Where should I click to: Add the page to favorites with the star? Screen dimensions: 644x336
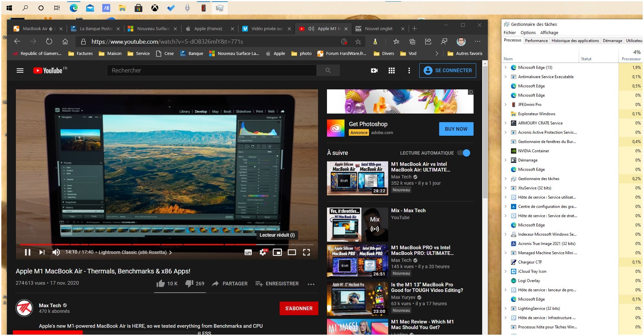point(358,42)
